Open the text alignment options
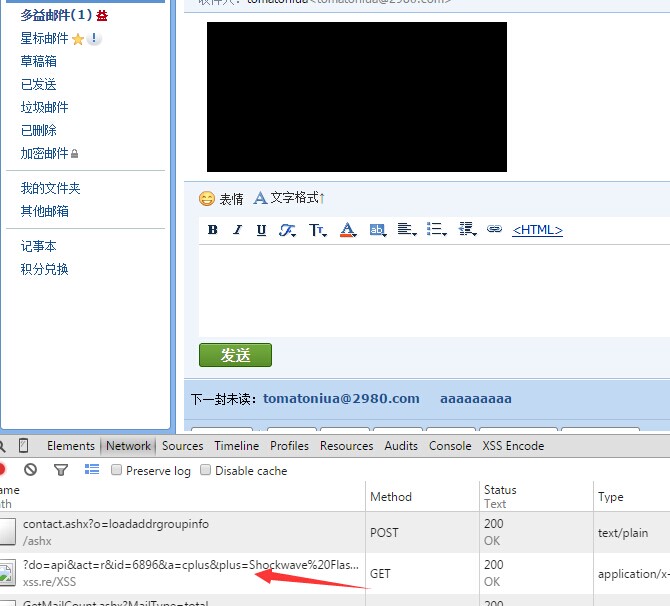670x606 pixels. coord(407,230)
